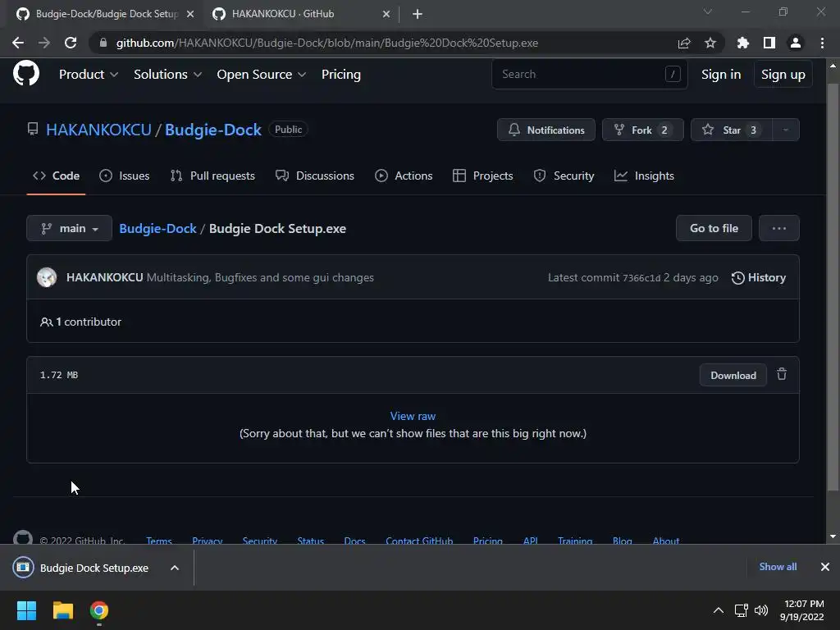Click Show all downloads link
This screenshot has width=840, height=630.
tap(778, 567)
